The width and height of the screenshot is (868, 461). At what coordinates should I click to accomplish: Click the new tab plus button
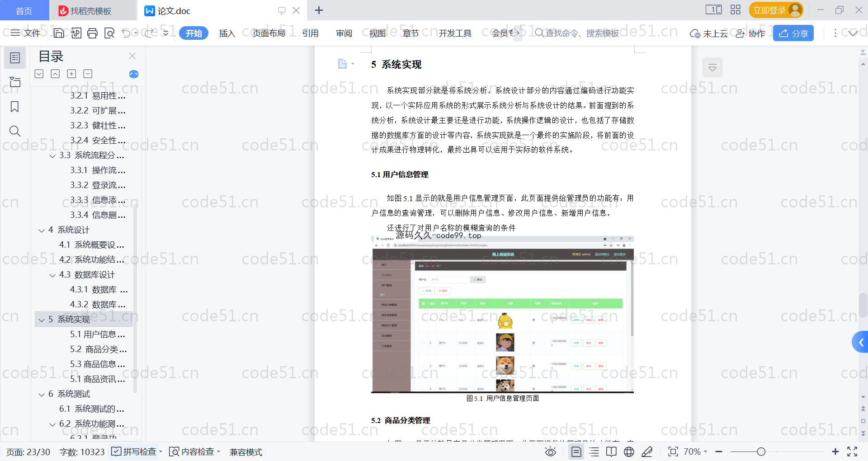(319, 10)
